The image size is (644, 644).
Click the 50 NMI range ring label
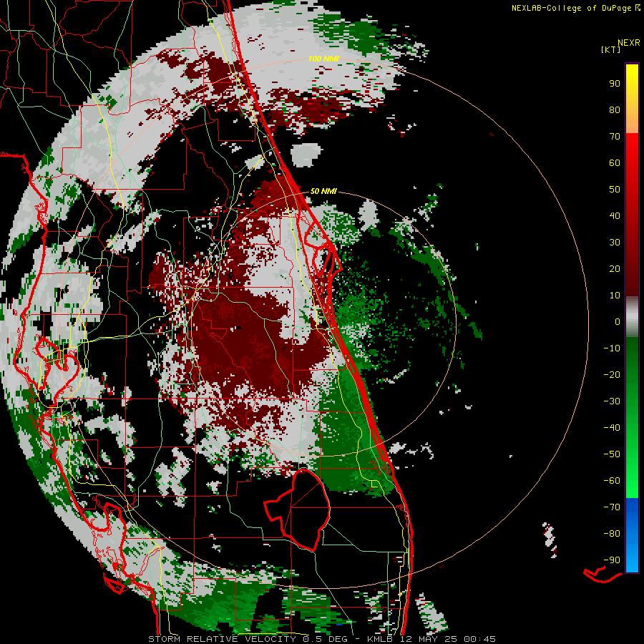323,191
